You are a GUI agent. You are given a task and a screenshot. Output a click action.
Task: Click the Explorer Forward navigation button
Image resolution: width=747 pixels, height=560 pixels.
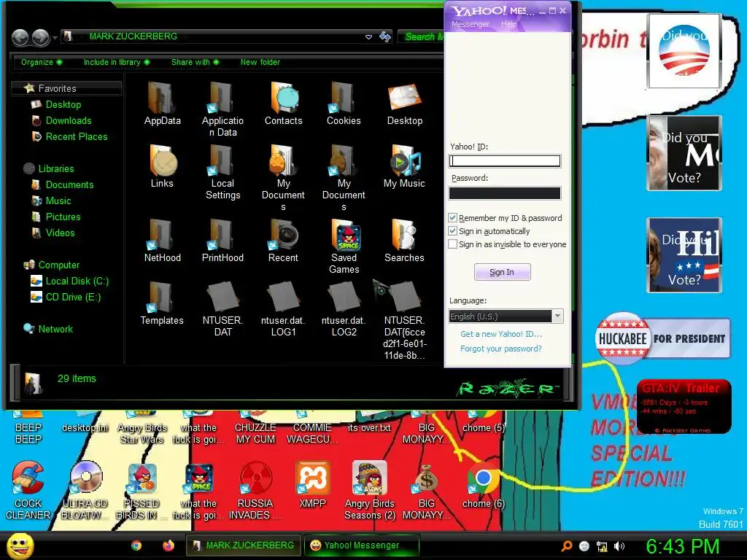coord(41,37)
